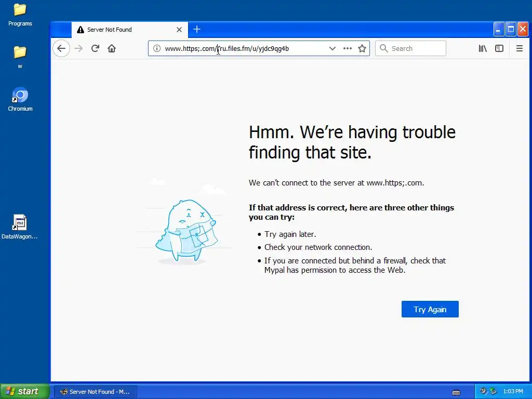Click the Try Again button
532x399 pixels.
(430, 309)
